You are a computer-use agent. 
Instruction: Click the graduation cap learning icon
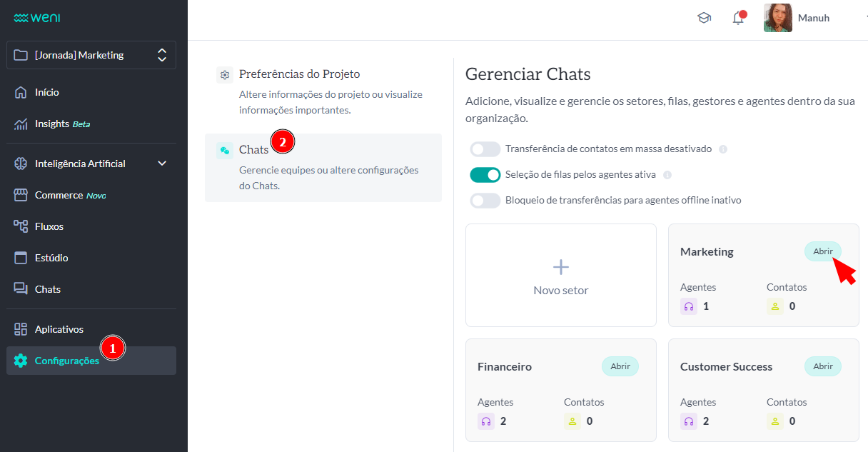tap(704, 19)
